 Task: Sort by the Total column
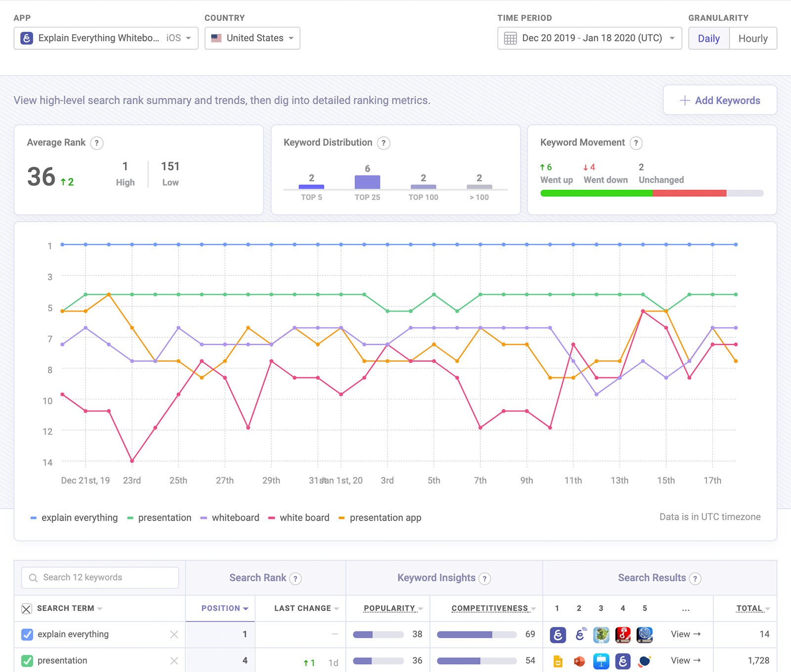753,608
